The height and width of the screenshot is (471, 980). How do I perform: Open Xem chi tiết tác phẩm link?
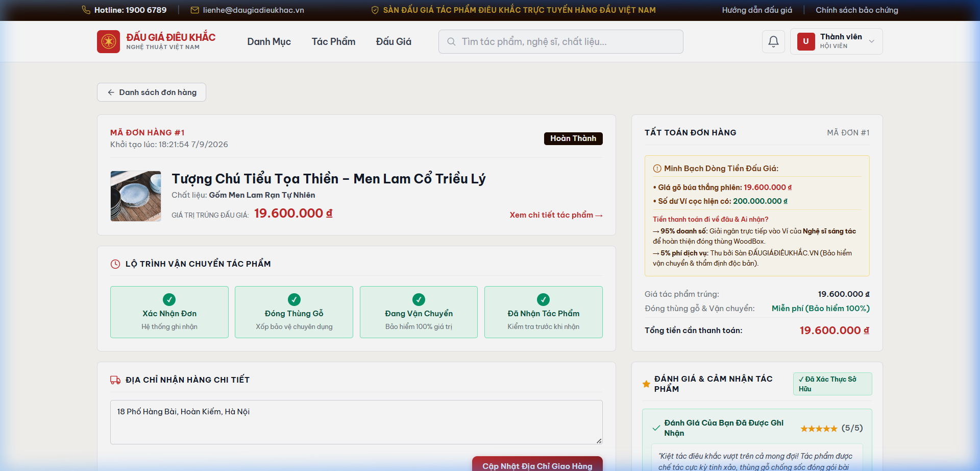[x=556, y=215]
